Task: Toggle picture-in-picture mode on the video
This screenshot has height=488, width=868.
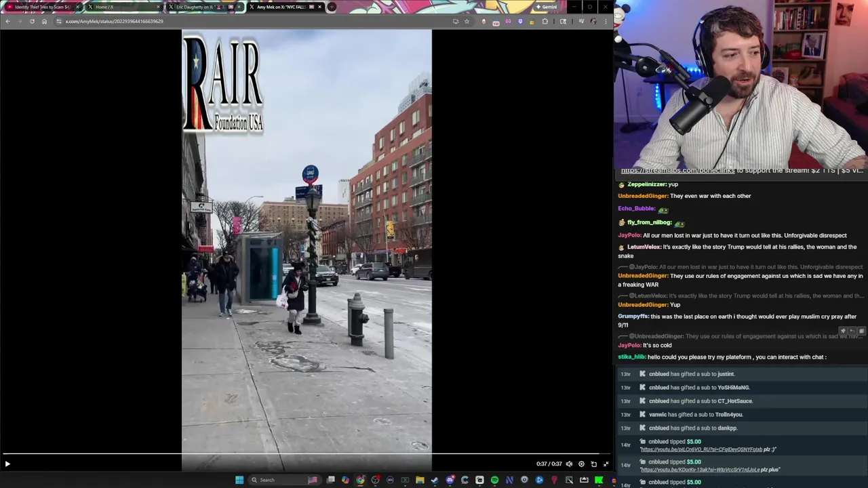Action: (593, 464)
